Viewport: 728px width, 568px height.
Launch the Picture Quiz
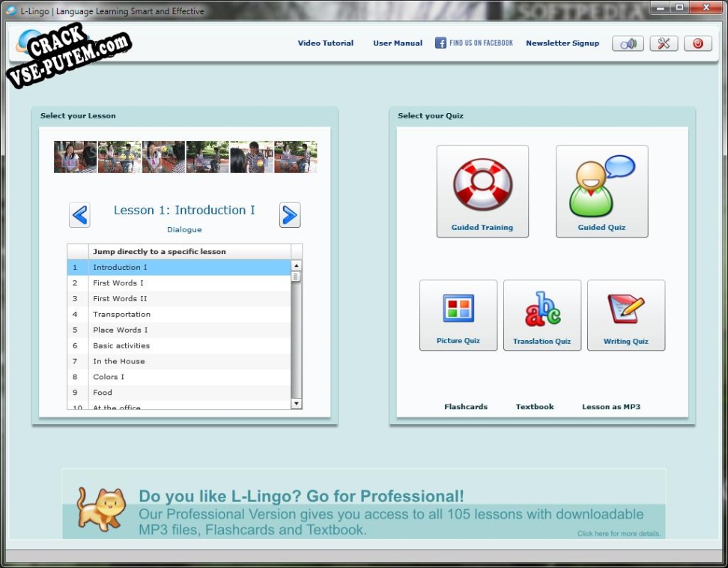click(458, 315)
